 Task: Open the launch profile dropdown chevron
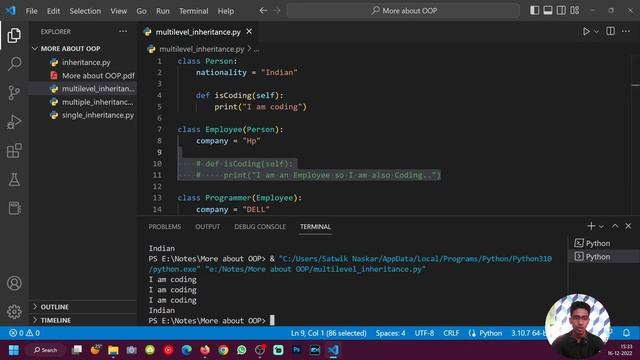[x=601, y=226]
